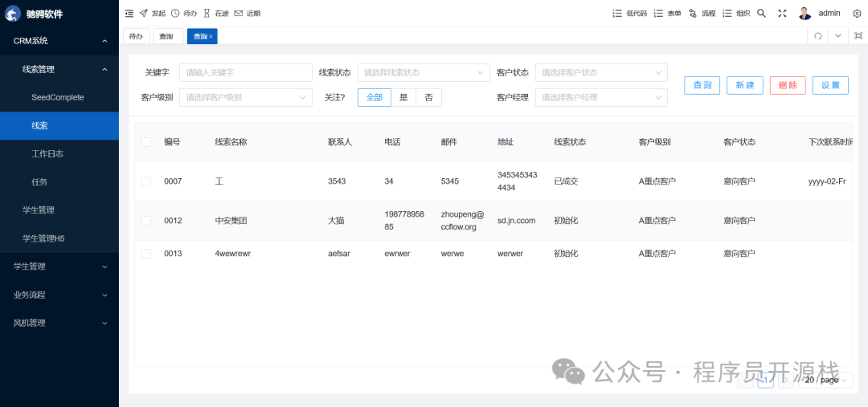Screen dimensions: 868x407
Task: Open SeedComplete in sidebar
Action: [59, 97]
